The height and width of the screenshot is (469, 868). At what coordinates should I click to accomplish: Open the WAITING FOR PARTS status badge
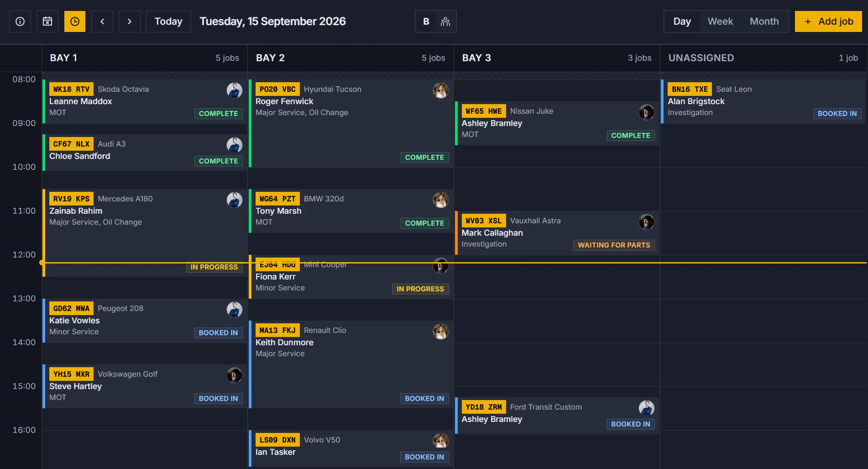pyautogui.click(x=614, y=245)
